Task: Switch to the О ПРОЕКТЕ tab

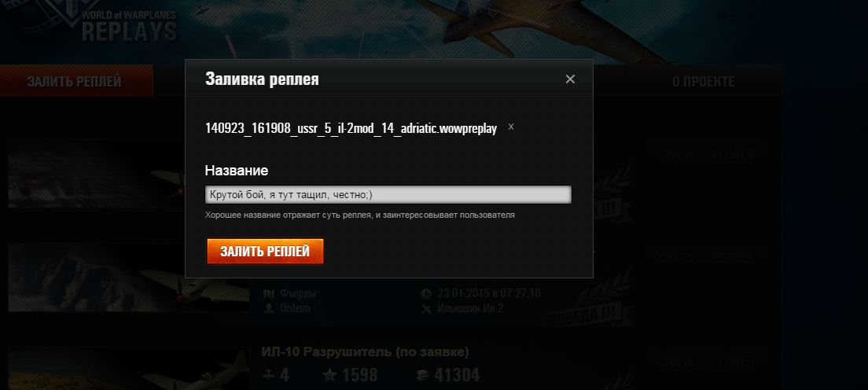Action: 703,82
